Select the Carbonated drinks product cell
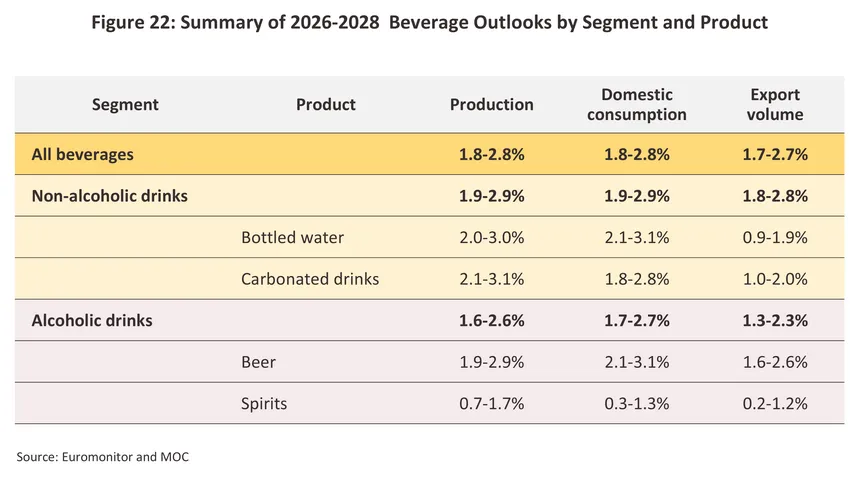The image size is (855, 479). 310,279
